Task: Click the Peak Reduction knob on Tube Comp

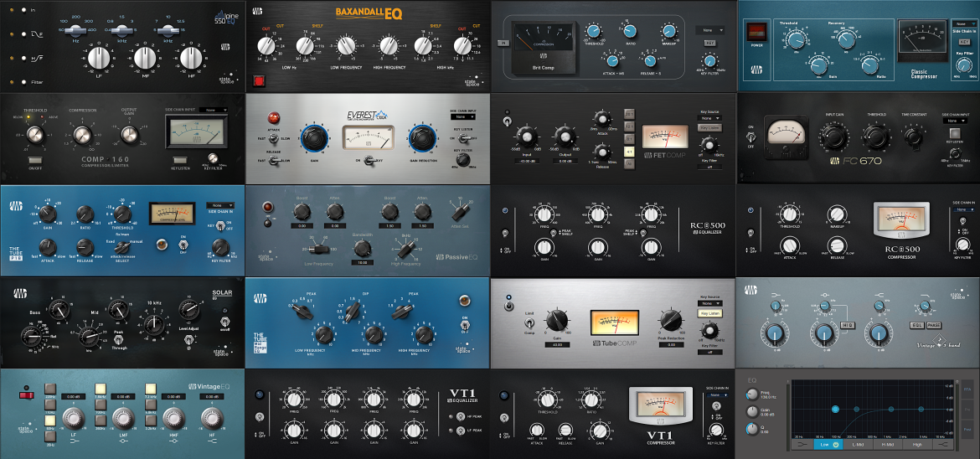Action: [673, 320]
